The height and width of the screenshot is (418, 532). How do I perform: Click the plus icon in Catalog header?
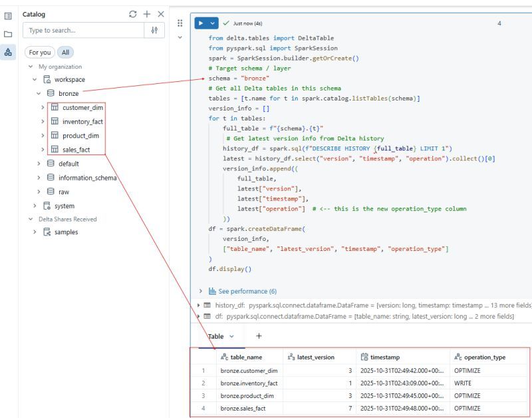pyautogui.click(x=147, y=14)
